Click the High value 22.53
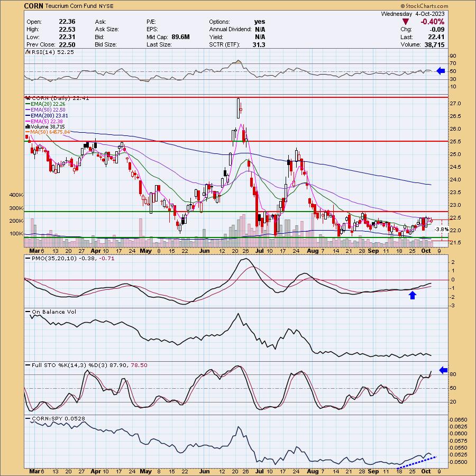 tap(67, 30)
